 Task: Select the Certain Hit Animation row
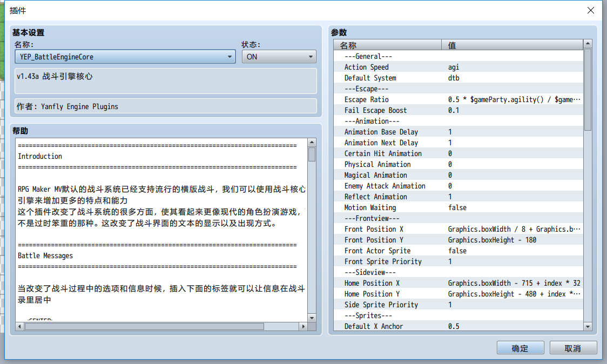click(458, 154)
